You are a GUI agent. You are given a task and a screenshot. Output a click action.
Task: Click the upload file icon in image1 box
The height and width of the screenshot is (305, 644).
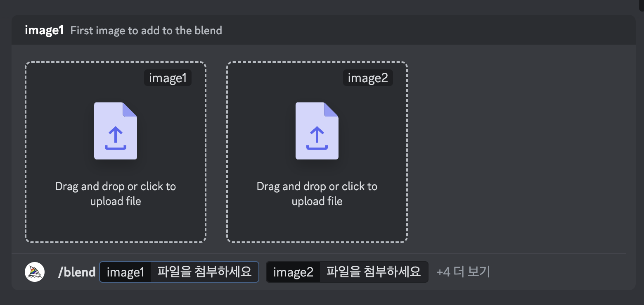[116, 131]
